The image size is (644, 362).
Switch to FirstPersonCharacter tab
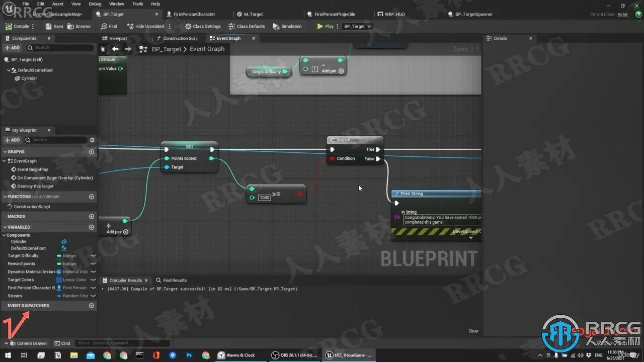pyautogui.click(x=194, y=14)
